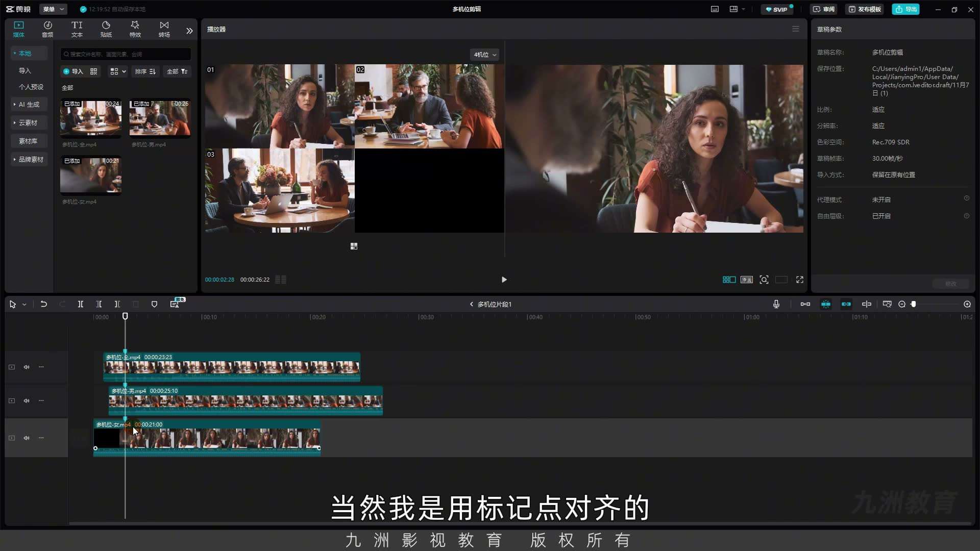Switch to the 音频 audio tab
The width and height of the screenshot is (980, 551).
[x=47, y=29]
